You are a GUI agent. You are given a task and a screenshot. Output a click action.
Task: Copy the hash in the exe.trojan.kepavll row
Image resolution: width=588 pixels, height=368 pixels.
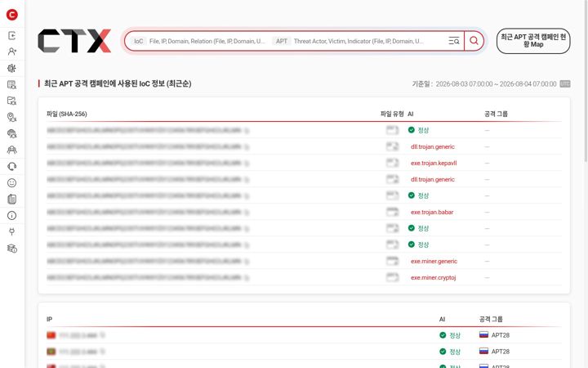pos(247,164)
